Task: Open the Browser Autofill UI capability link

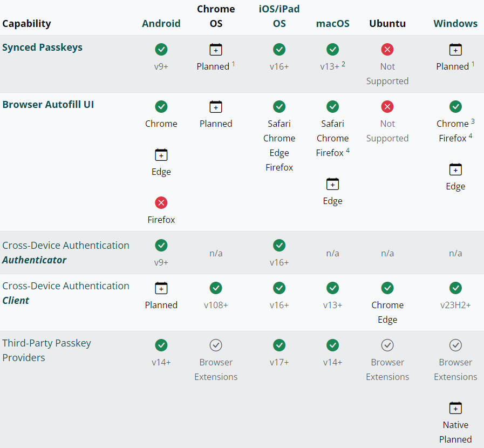Action: coord(48,104)
